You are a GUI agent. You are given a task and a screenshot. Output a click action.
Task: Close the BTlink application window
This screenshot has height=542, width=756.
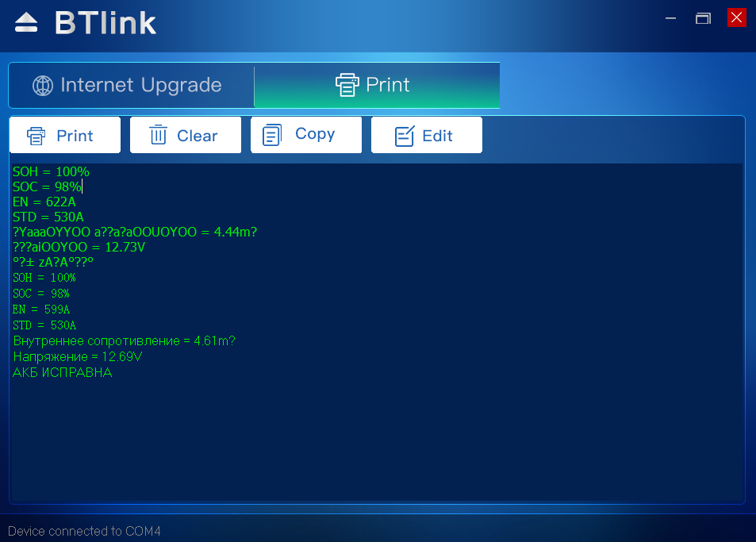(737, 17)
